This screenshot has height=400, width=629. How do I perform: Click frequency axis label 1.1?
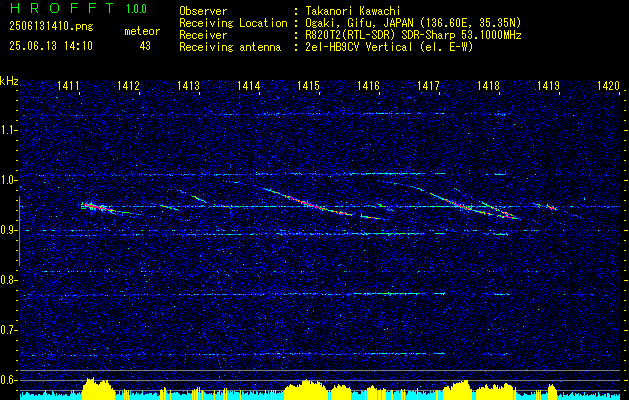coord(8,130)
